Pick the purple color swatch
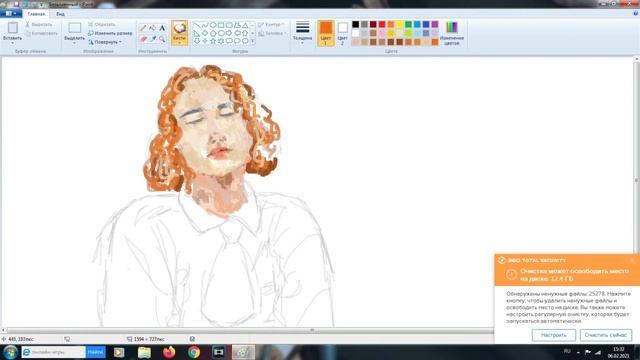The image size is (640, 360). pos(435,24)
